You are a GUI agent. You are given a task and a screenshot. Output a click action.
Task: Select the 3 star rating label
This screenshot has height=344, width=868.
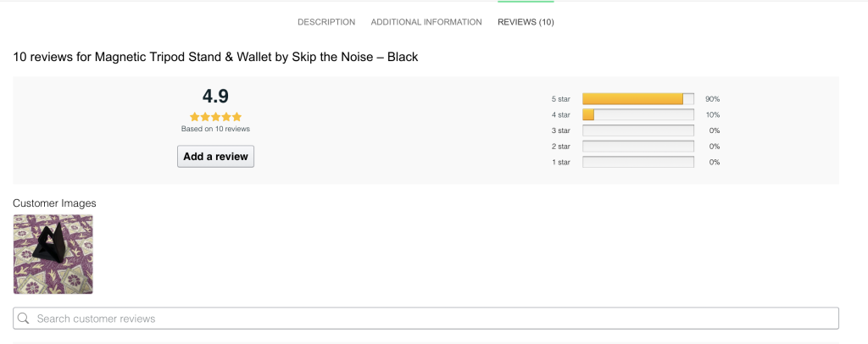[x=560, y=130]
